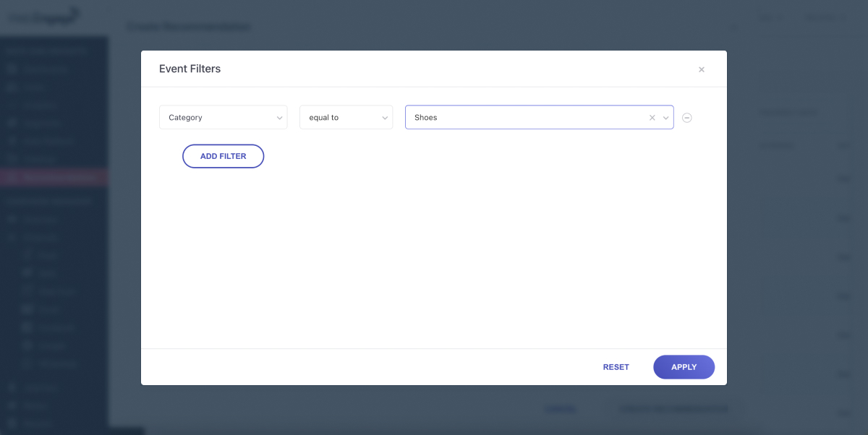Close the Event Filters dialog
The width and height of the screenshot is (868, 435).
[x=701, y=69]
